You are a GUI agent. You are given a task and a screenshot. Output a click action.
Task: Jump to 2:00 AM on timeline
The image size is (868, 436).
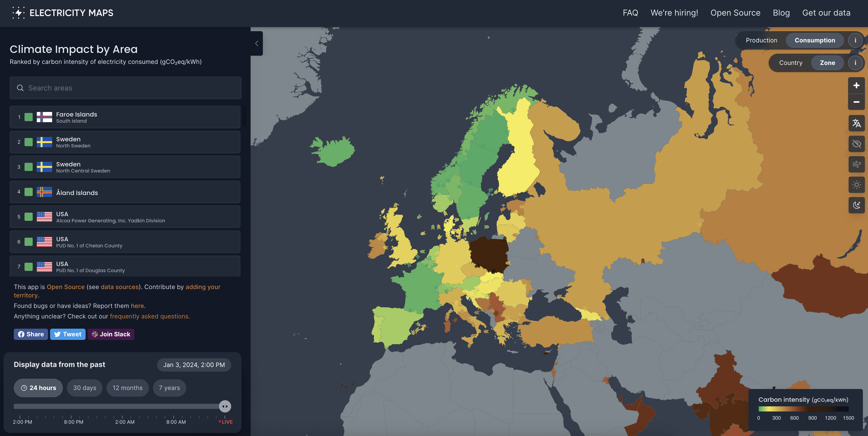[x=125, y=422]
